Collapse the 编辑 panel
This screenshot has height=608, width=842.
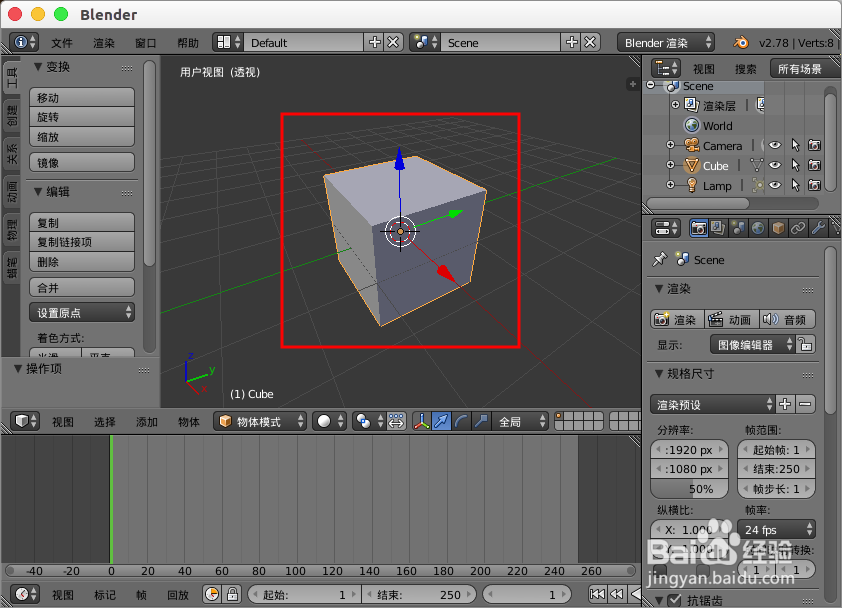tap(38, 192)
